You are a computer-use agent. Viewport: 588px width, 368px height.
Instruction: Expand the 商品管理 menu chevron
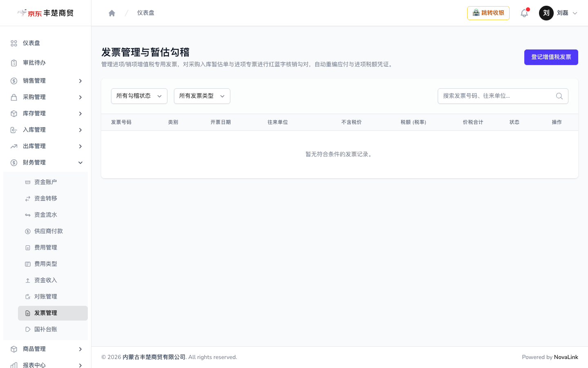80,349
